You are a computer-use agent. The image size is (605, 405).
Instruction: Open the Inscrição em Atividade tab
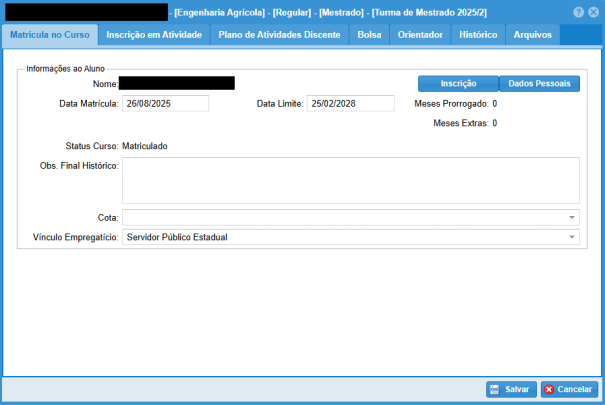click(x=155, y=35)
